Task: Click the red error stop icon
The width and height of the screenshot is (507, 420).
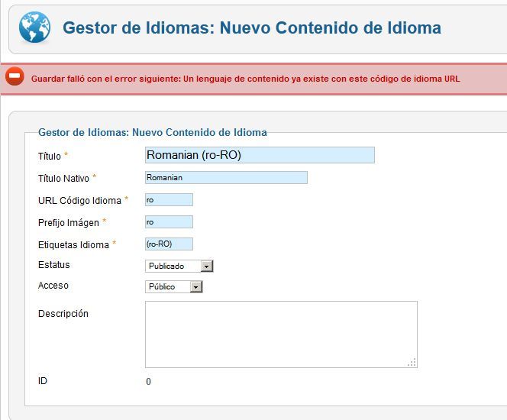Action: (x=15, y=76)
